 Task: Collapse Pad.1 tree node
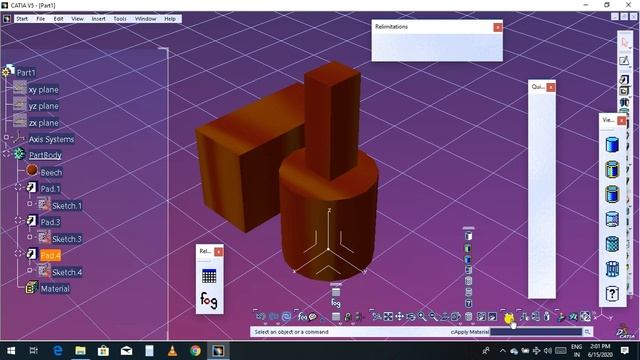pyautogui.click(x=18, y=187)
